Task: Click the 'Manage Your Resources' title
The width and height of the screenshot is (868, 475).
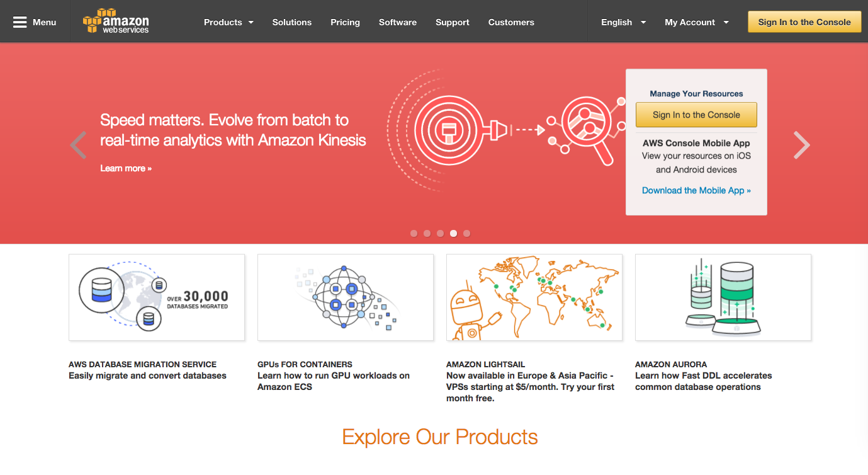Action: click(696, 94)
